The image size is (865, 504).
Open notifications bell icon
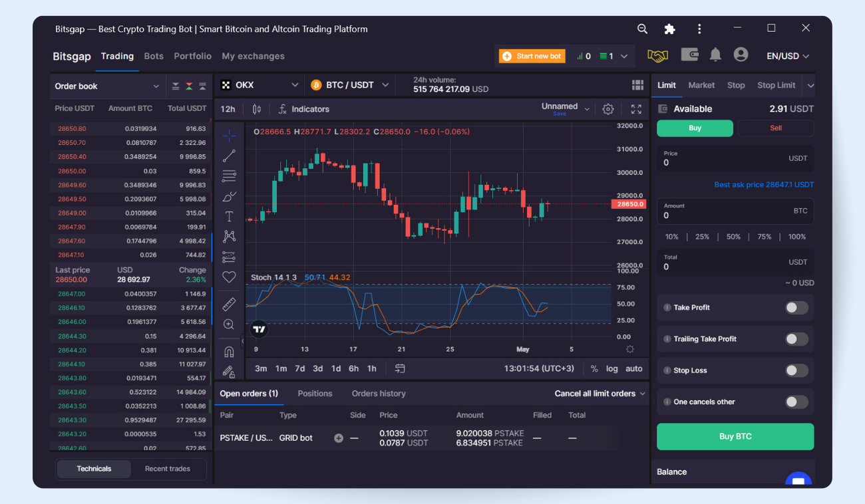pos(715,55)
